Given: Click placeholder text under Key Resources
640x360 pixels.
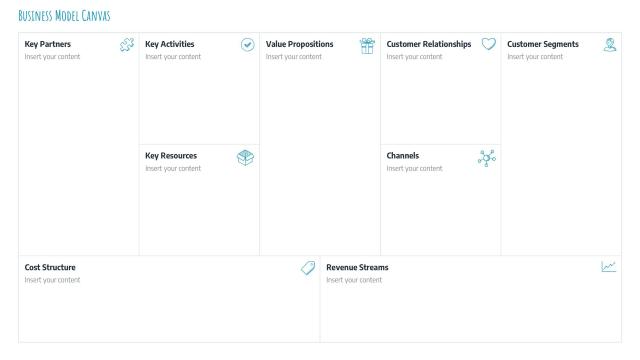Looking at the screenshot, I should (173, 169).
